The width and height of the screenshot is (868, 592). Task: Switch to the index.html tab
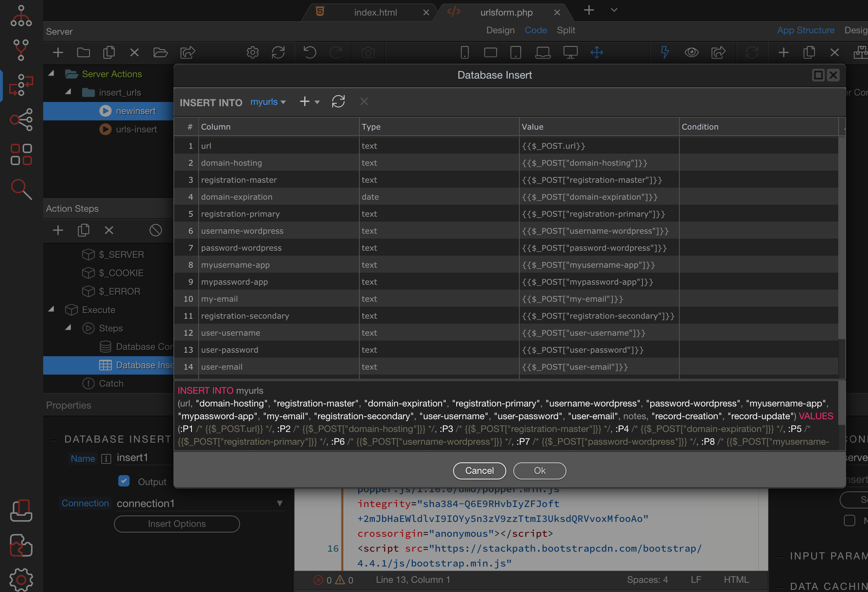(375, 12)
